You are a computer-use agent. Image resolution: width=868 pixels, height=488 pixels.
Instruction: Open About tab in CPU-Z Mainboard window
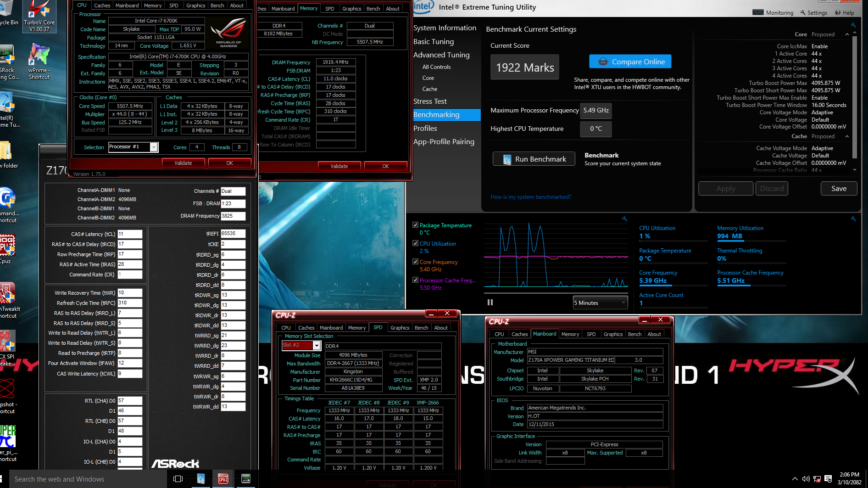pos(654,334)
